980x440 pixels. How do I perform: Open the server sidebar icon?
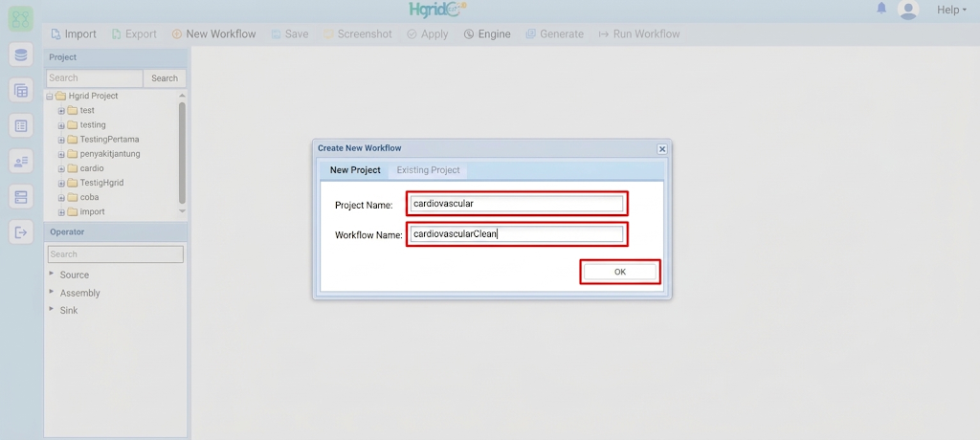[x=21, y=197]
